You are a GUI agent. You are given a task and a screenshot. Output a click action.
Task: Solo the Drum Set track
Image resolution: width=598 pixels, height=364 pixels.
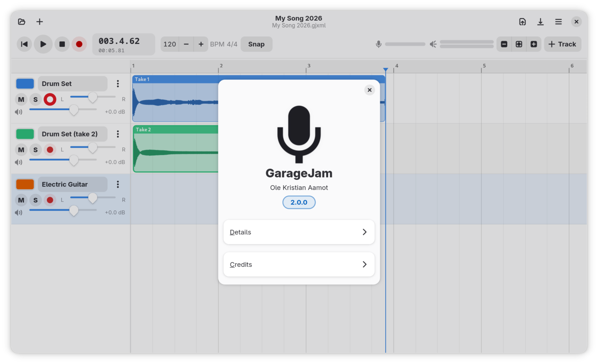[36, 100]
